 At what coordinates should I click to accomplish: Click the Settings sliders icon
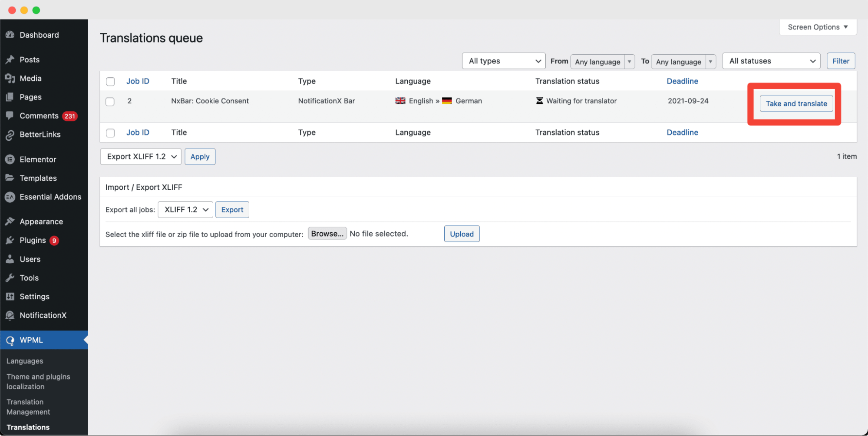click(10, 296)
